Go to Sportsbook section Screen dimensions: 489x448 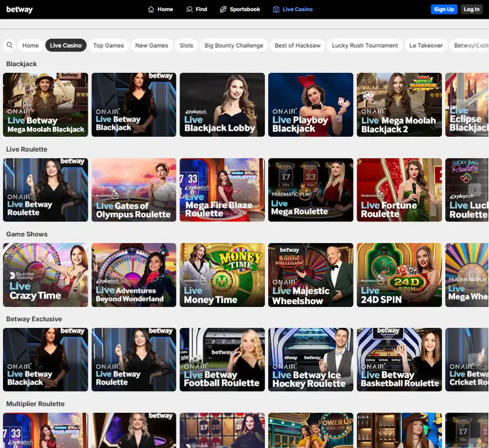pyautogui.click(x=240, y=10)
